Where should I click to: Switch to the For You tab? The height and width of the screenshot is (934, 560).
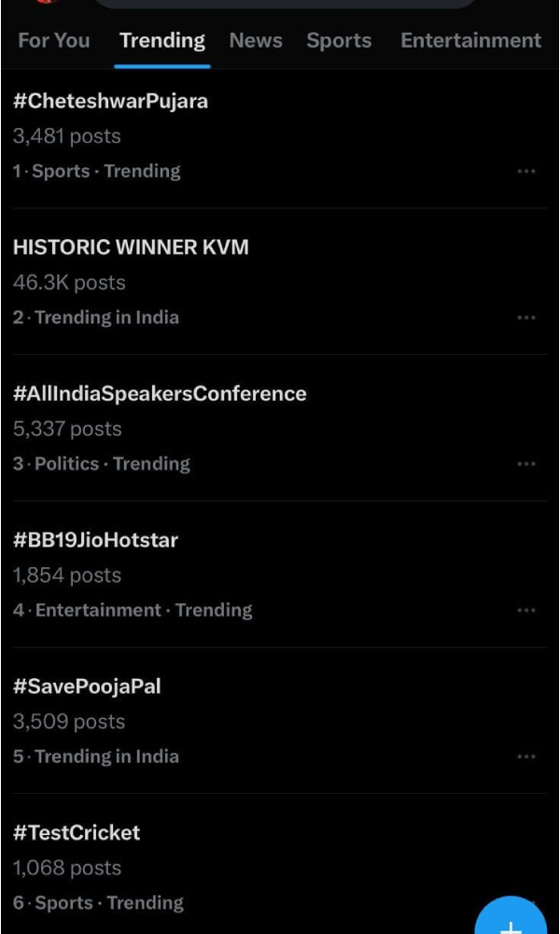(53, 40)
